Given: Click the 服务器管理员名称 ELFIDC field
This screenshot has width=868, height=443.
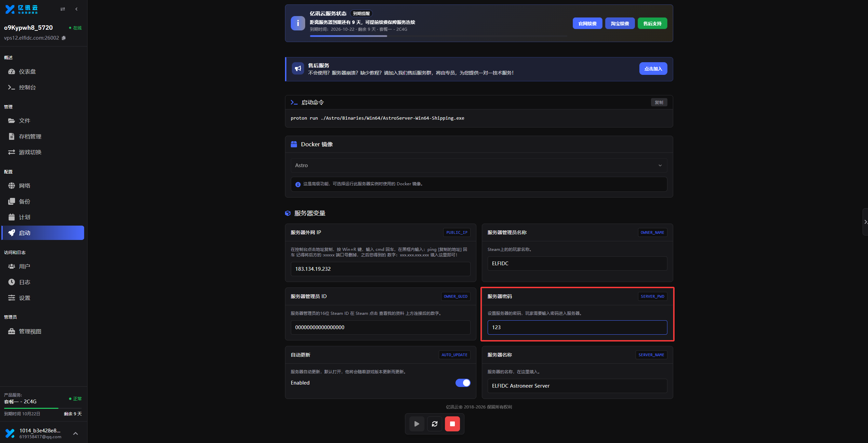Looking at the screenshot, I should tap(577, 264).
